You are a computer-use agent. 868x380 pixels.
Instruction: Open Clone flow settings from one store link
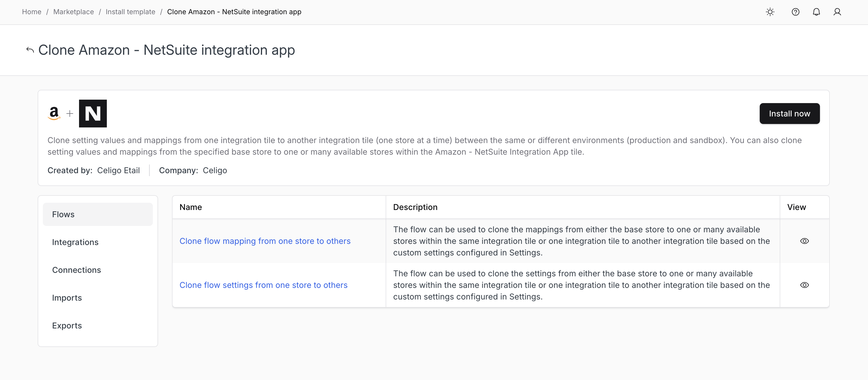263,285
